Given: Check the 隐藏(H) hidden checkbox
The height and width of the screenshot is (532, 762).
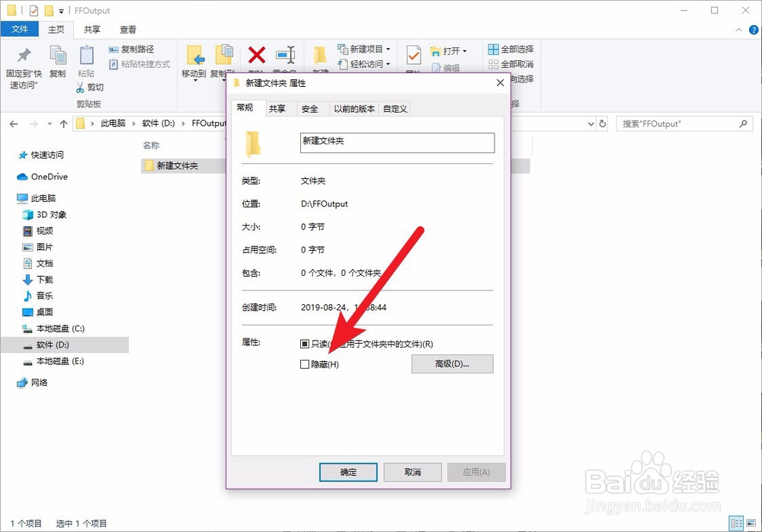Looking at the screenshot, I should pyautogui.click(x=305, y=364).
